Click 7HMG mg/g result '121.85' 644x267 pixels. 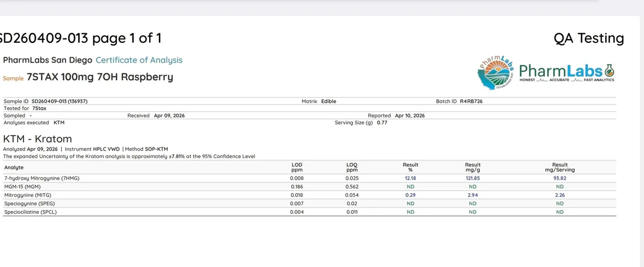pyautogui.click(x=473, y=178)
